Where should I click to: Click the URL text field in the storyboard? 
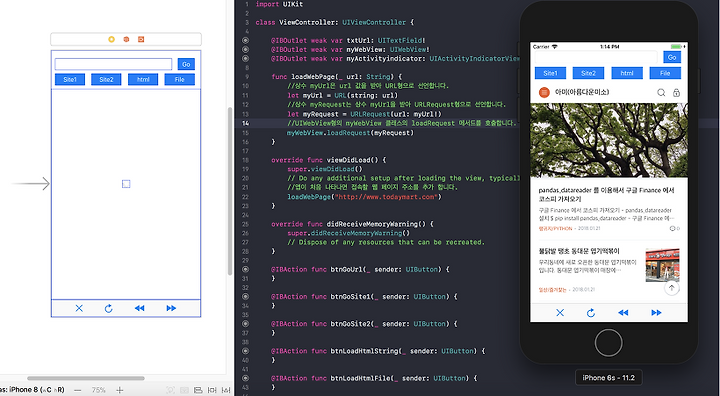(x=113, y=64)
